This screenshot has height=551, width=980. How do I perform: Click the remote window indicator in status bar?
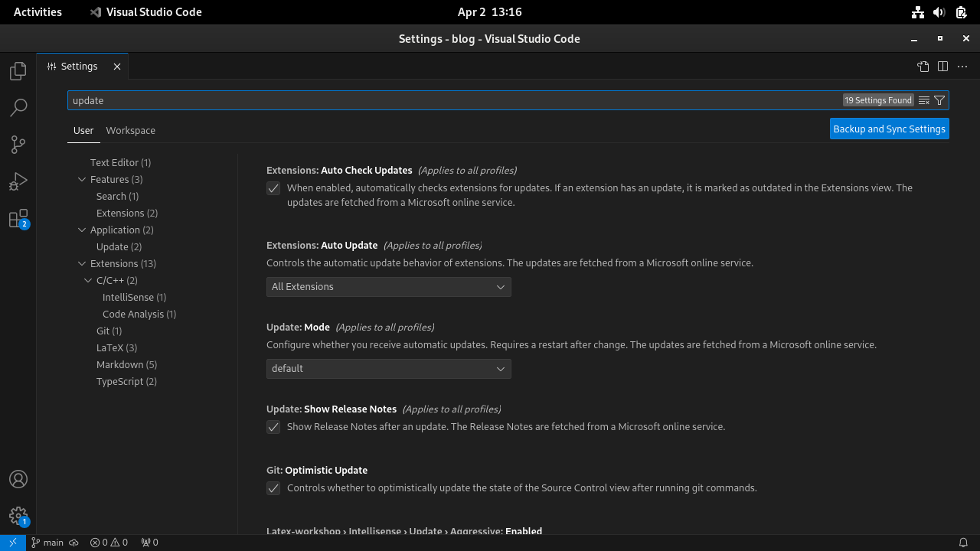pos(12,543)
